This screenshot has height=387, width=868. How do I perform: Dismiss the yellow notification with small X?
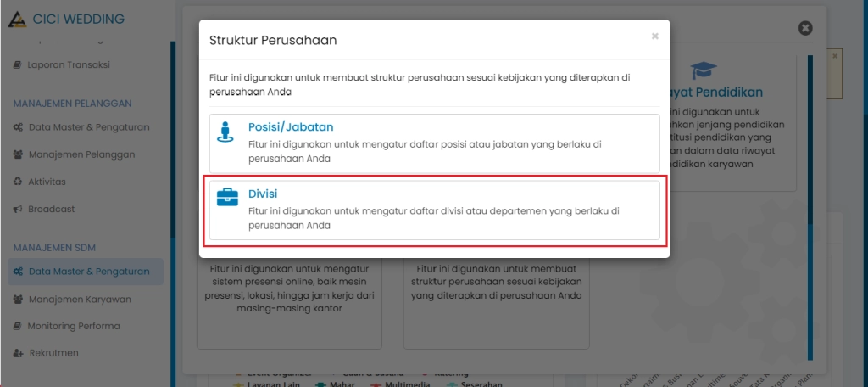[x=835, y=57]
